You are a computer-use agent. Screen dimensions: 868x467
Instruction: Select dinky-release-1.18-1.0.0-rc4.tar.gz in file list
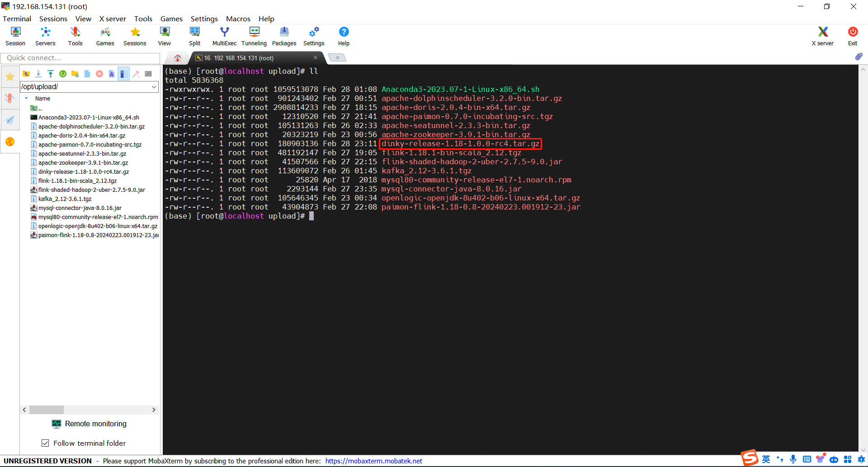click(x=84, y=172)
